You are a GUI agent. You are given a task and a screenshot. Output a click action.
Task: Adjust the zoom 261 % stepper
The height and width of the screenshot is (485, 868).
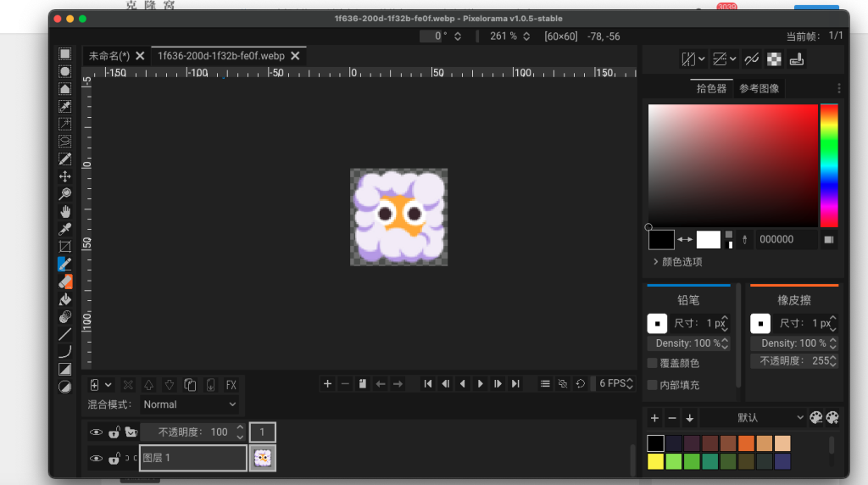click(x=526, y=36)
